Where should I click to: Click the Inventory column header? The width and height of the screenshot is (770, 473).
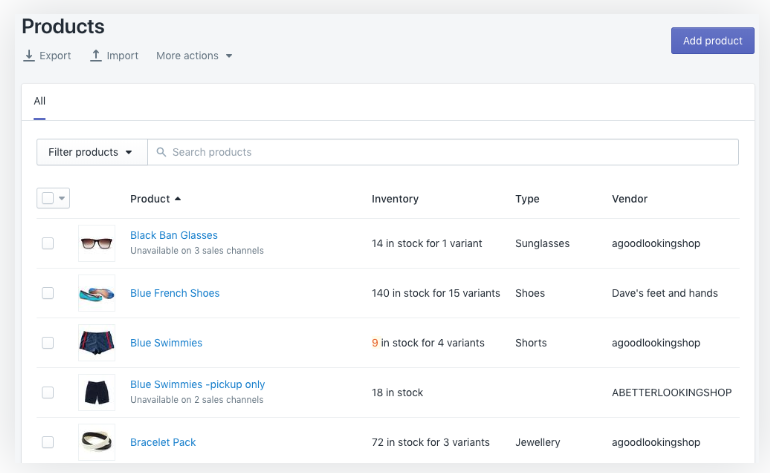tap(395, 199)
